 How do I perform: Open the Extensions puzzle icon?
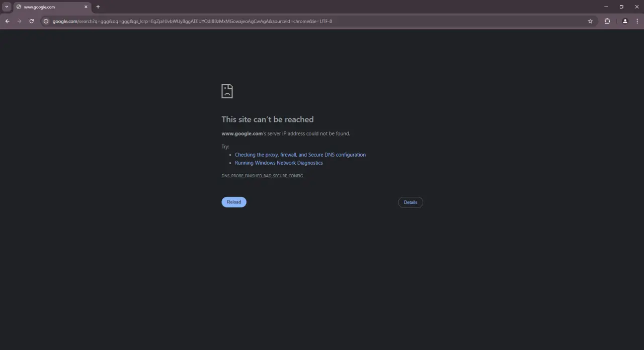[x=607, y=21]
